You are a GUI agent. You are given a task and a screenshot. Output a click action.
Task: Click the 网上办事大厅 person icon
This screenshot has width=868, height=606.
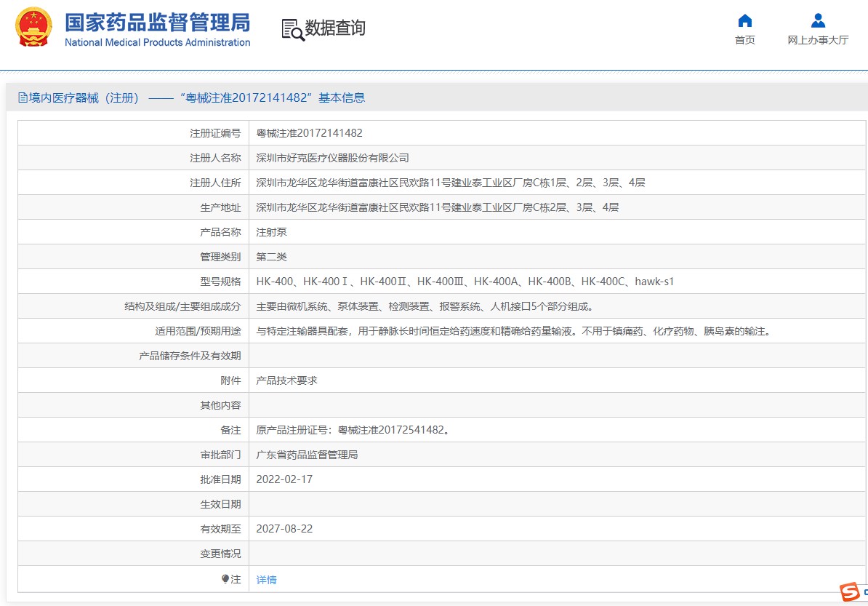[818, 20]
